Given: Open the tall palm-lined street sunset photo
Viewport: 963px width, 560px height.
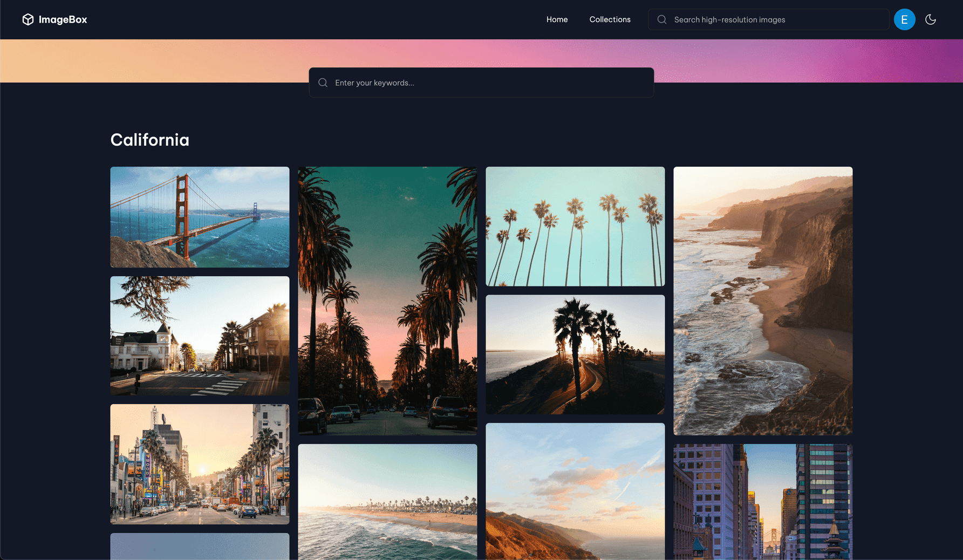Looking at the screenshot, I should click(x=387, y=301).
